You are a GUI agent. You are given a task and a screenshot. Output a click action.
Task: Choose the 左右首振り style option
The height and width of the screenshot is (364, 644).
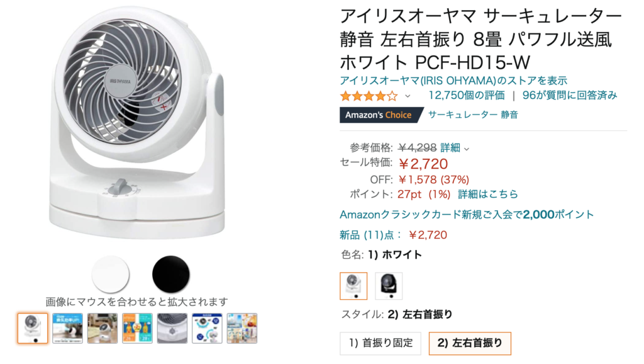[x=470, y=343]
